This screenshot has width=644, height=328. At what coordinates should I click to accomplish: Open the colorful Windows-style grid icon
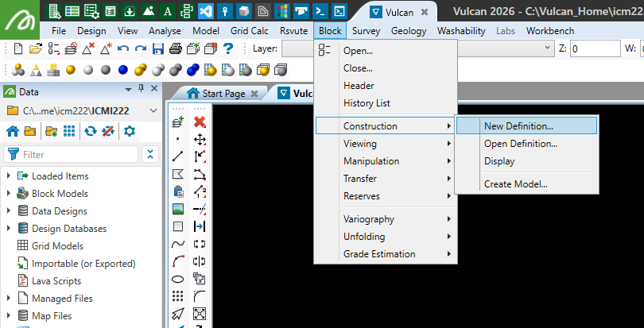[x=282, y=11]
